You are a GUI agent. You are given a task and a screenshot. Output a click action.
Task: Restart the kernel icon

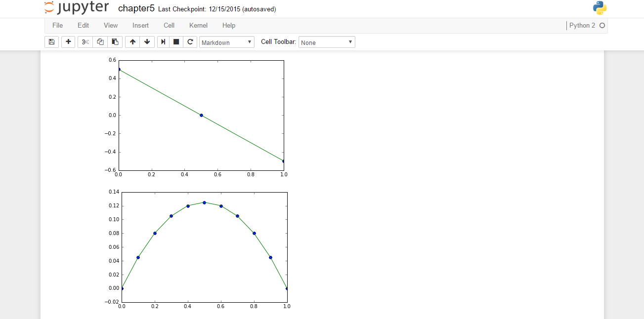190,42
